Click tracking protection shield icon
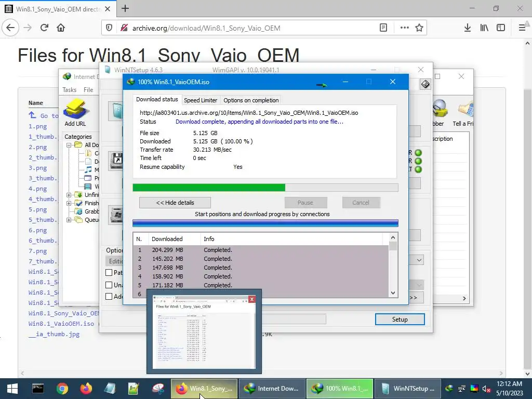The height and width of the screenshot is (399, 532). coord(109,28)
